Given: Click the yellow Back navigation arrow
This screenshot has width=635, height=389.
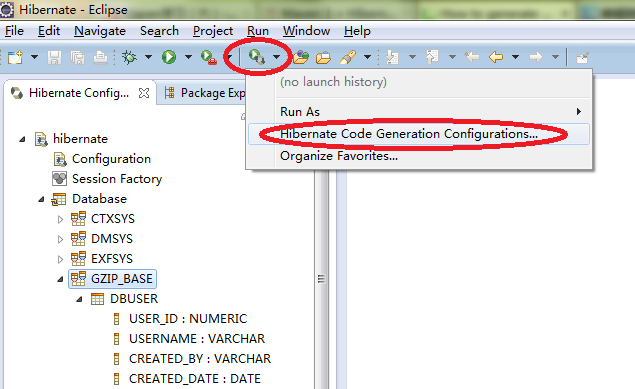Looking at the screenshot, I should tap(496, 57).
